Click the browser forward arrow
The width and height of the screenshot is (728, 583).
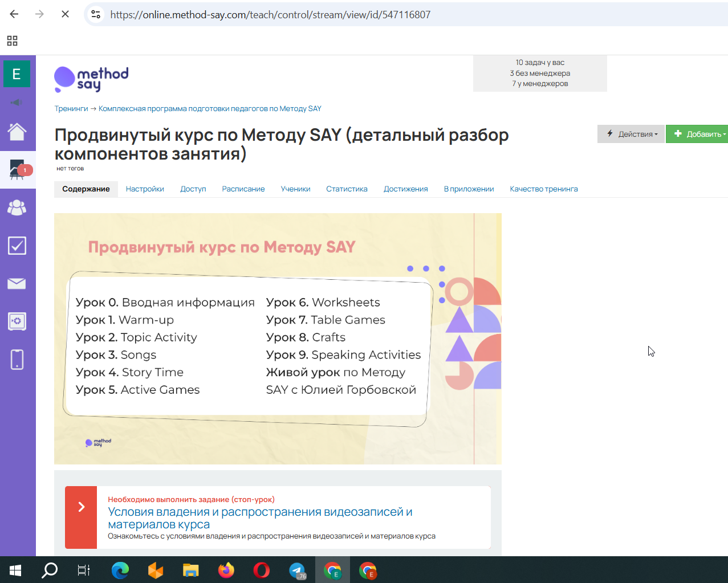pyautogui.click(x=39, y=14)
